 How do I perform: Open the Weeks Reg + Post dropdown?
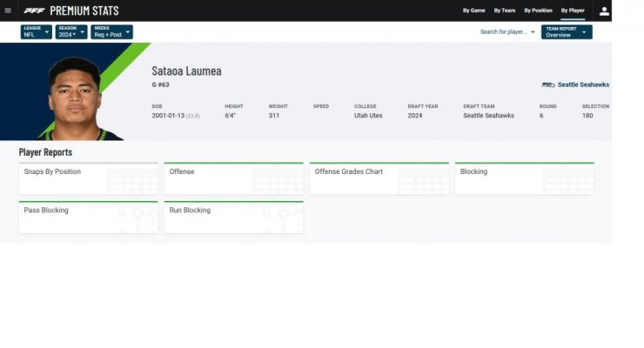pos(111,32)
